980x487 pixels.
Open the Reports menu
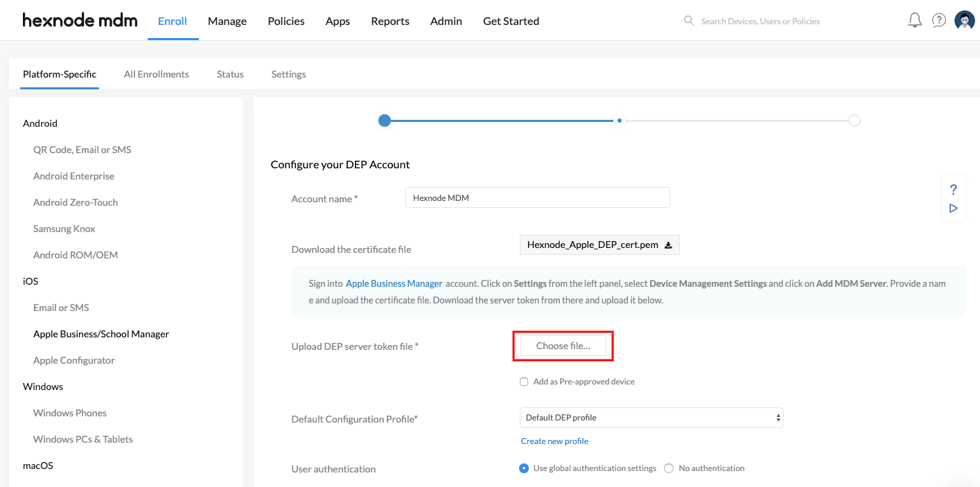[390, 21]
